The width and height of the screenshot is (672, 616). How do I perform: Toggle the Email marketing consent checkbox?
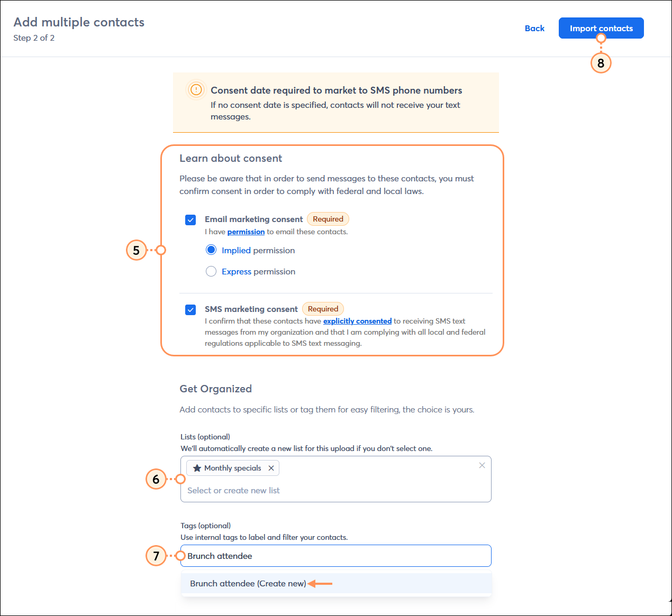coord(190,219)
